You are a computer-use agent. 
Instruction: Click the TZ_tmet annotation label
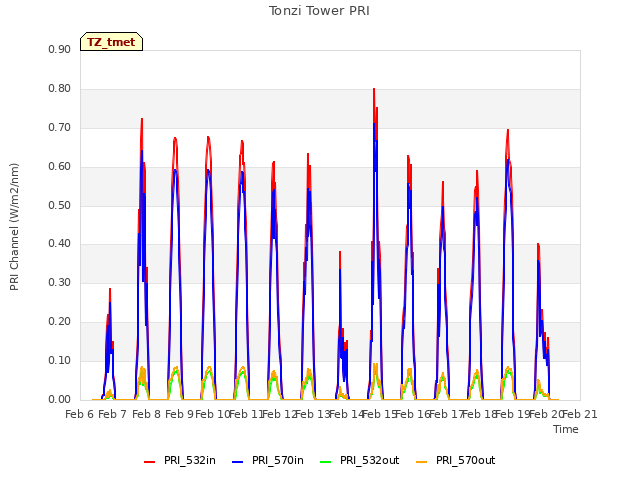[111, 42]
